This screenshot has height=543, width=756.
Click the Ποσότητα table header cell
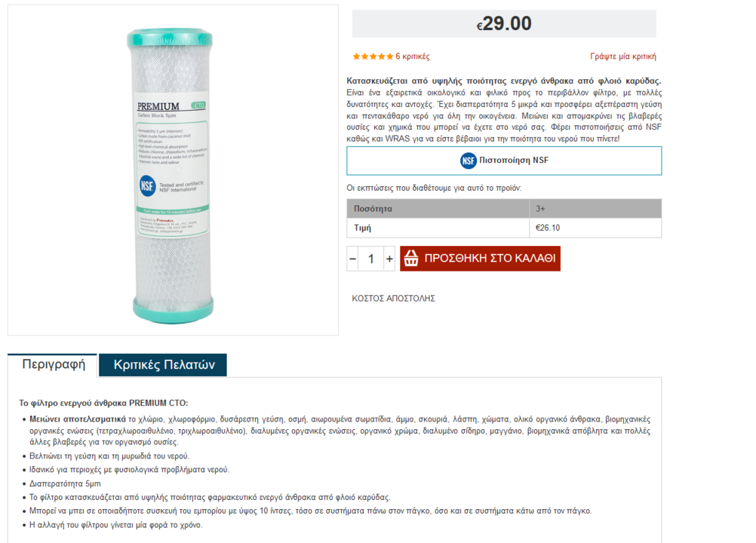coord(438,209)
